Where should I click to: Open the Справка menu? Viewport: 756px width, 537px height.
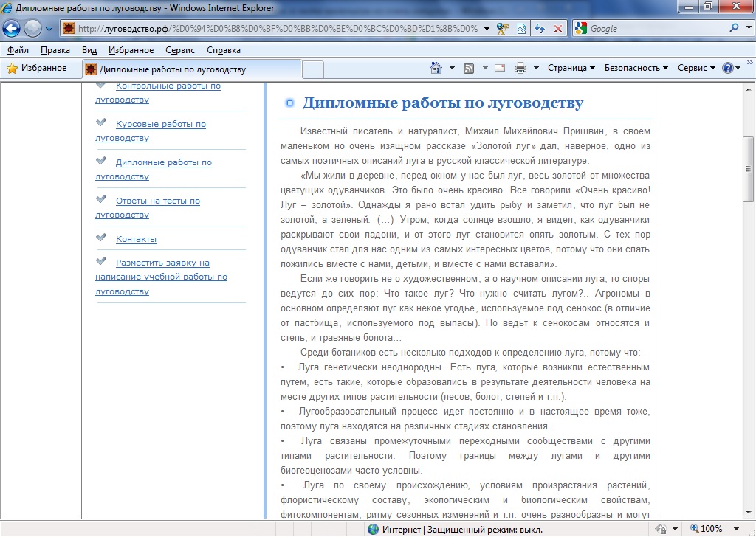[x=223, y=50]
